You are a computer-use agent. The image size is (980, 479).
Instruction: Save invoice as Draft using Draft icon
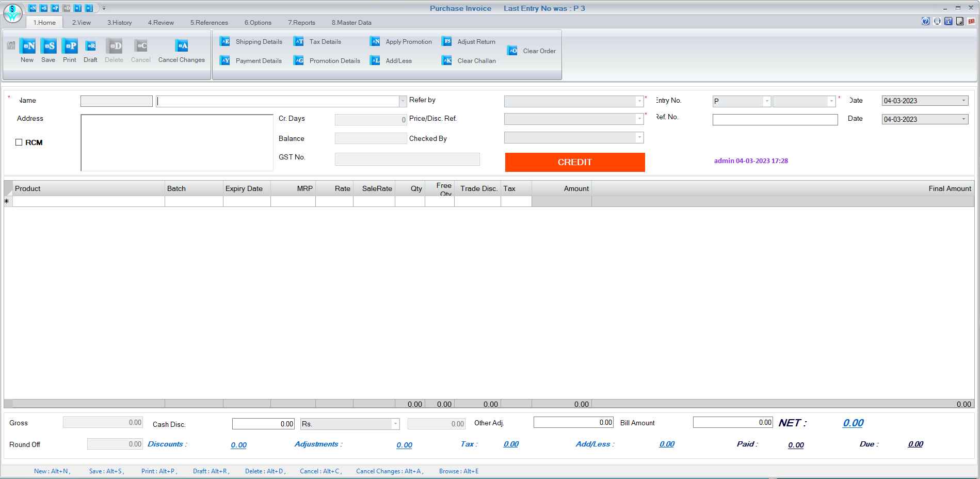[x=90, y=50]
